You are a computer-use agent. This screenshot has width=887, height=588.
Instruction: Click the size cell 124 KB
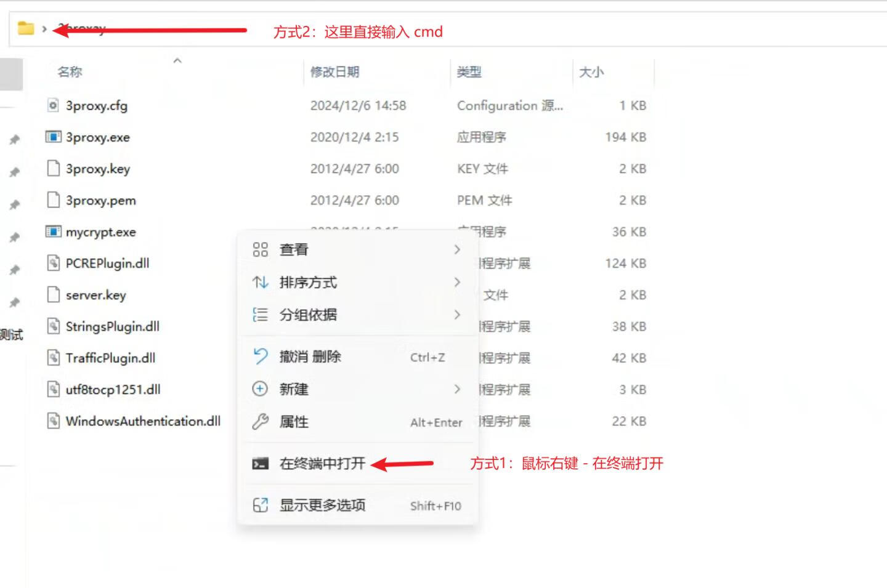point(626,263)
